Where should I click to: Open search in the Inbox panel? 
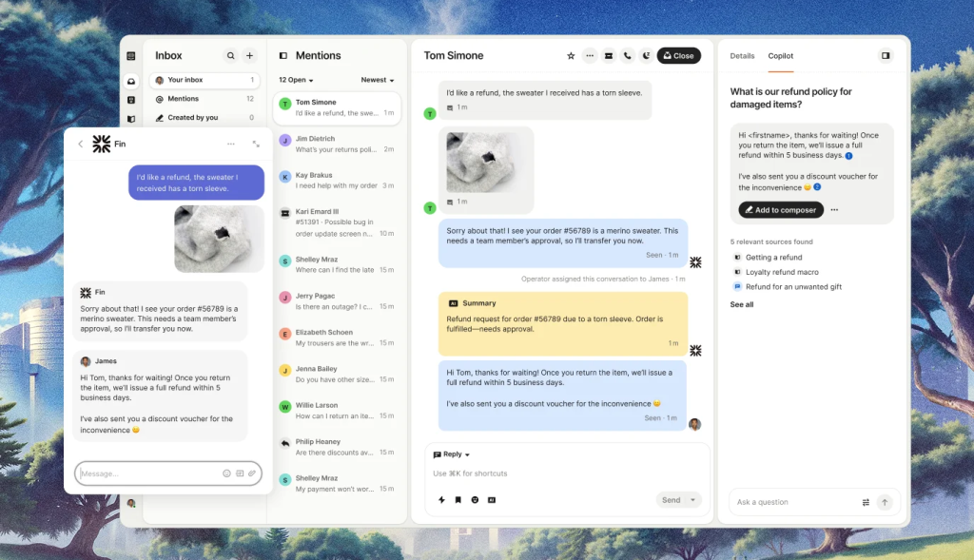[x=229, y=56]
